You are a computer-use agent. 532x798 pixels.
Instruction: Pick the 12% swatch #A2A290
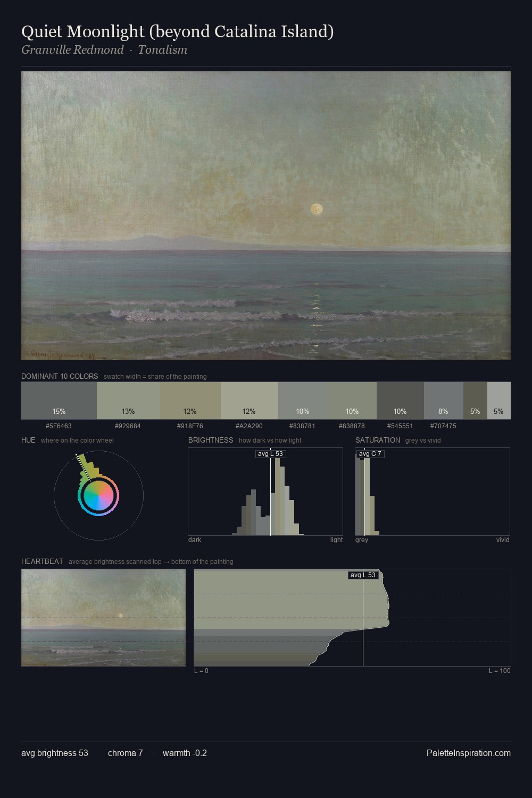point(249,401)
